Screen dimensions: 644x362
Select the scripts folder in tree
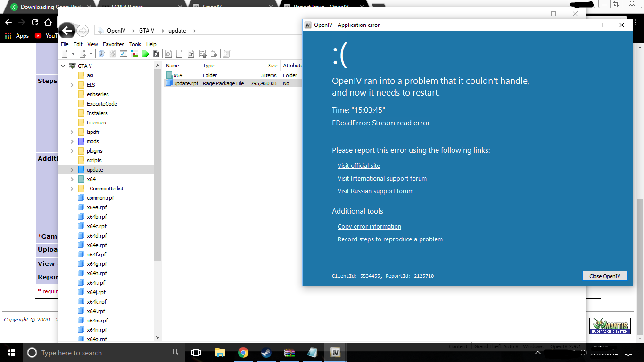coord(94,160)
